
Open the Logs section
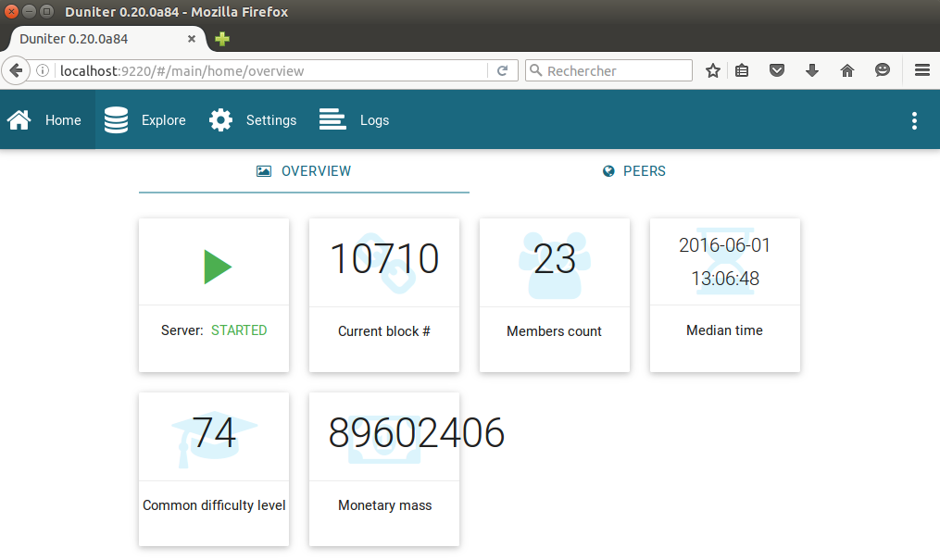coord(355,119)
